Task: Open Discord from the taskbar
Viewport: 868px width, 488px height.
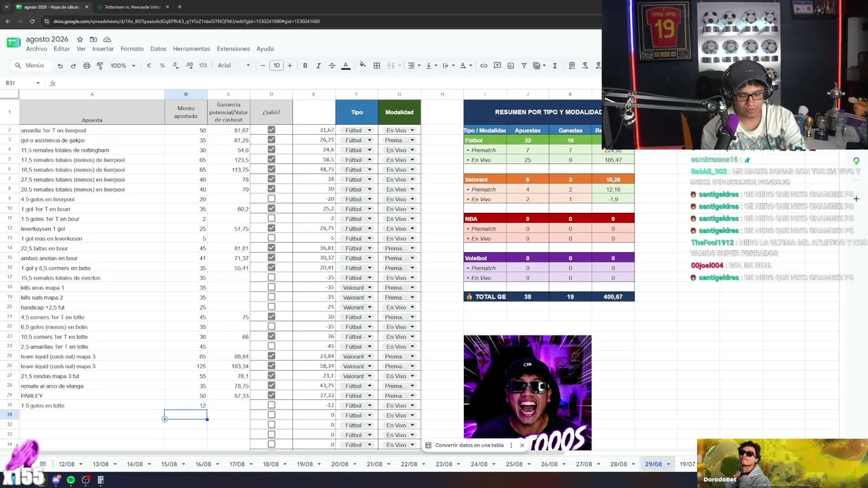Action: coord(56,480)
